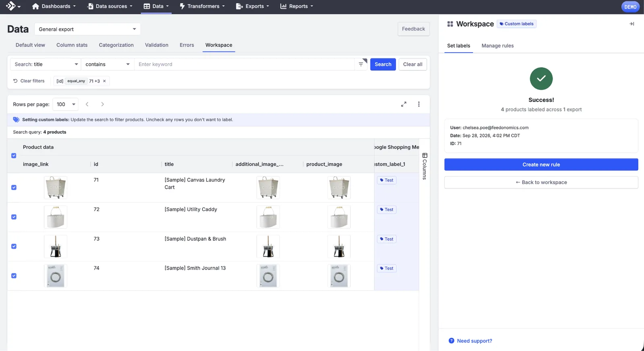Click the Custom labels tag badge

click(x=516, y=24)
